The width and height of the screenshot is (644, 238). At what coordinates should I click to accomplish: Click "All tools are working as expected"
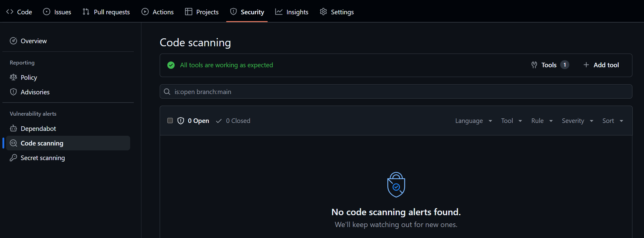[x=226, y=65]
